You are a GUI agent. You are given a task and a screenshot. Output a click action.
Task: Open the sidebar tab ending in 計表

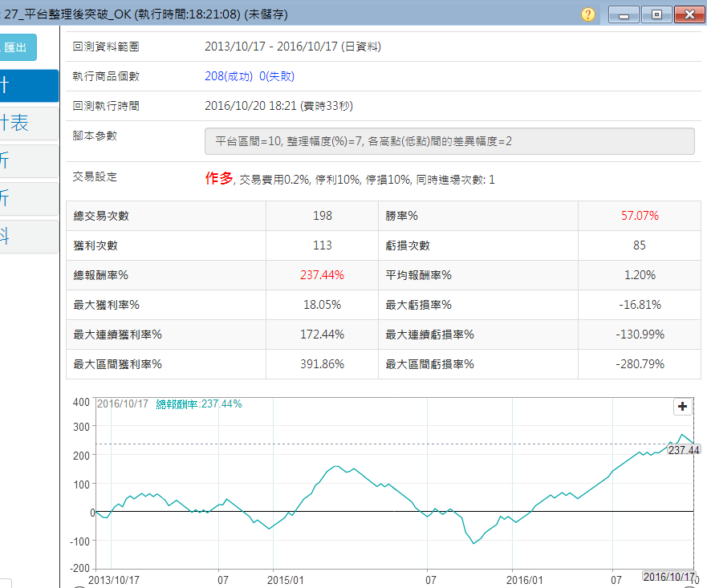click(x=28, y=123)
